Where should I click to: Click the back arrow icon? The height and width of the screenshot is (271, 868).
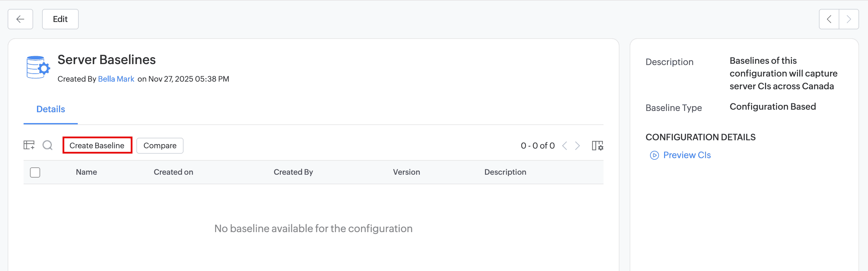pos(20,19)
